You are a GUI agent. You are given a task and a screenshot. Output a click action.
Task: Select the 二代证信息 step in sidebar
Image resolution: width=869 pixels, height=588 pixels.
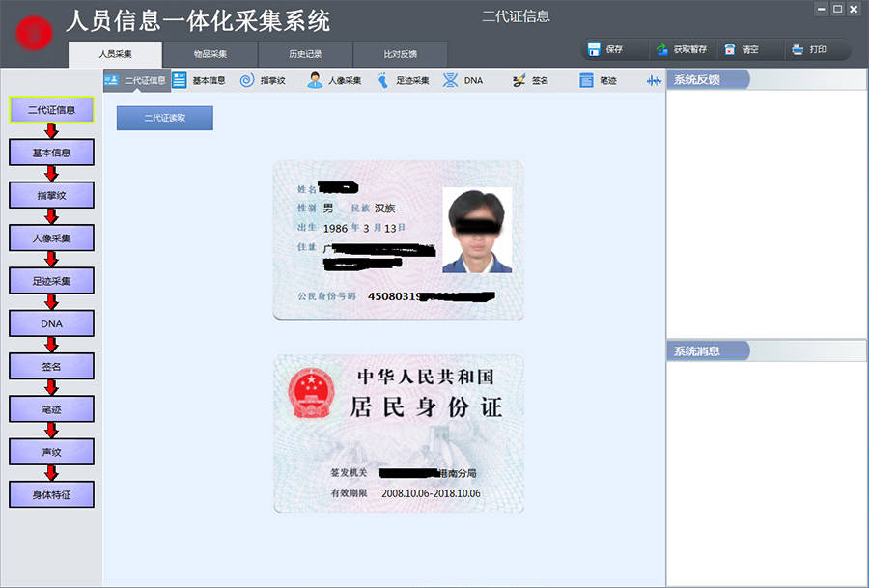[51, 110]
